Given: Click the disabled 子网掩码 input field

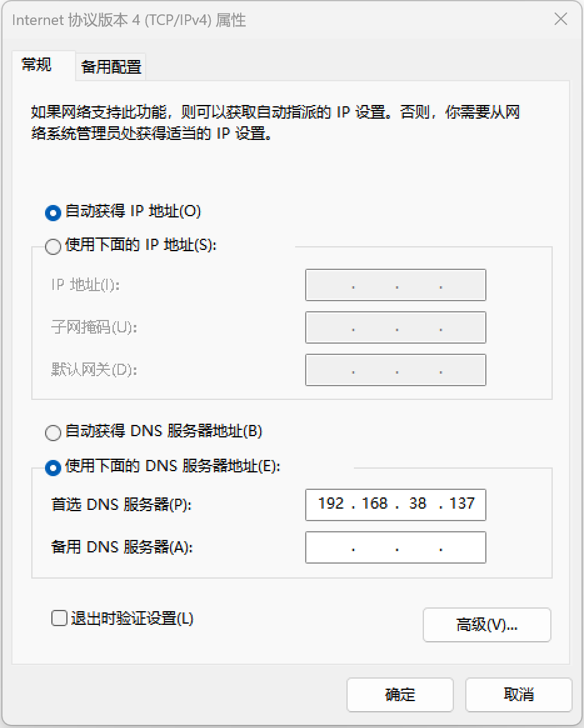Looking at the screenshot, I should tap(396, 328).
